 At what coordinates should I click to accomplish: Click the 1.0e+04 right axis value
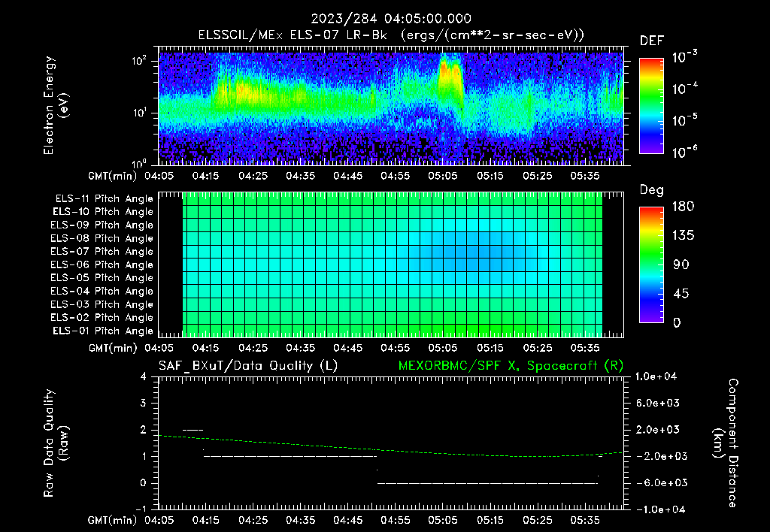coord(656,376)
